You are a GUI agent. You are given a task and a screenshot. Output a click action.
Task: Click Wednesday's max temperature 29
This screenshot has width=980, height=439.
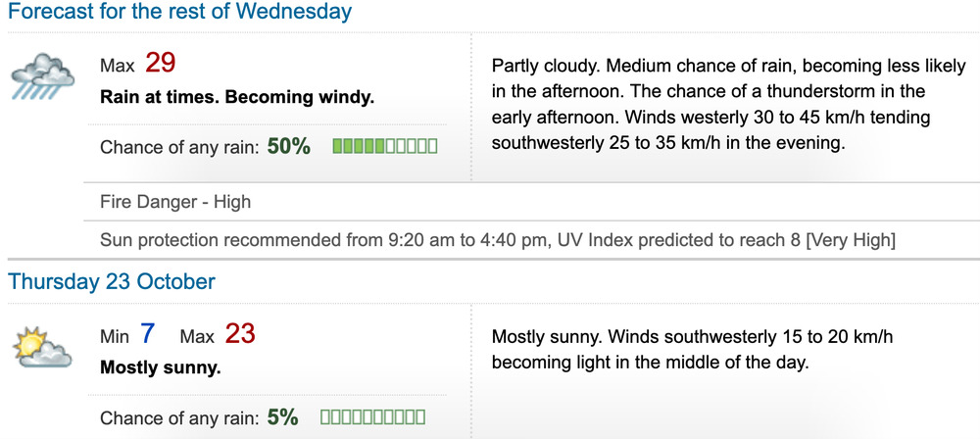(x=161, y=64)
